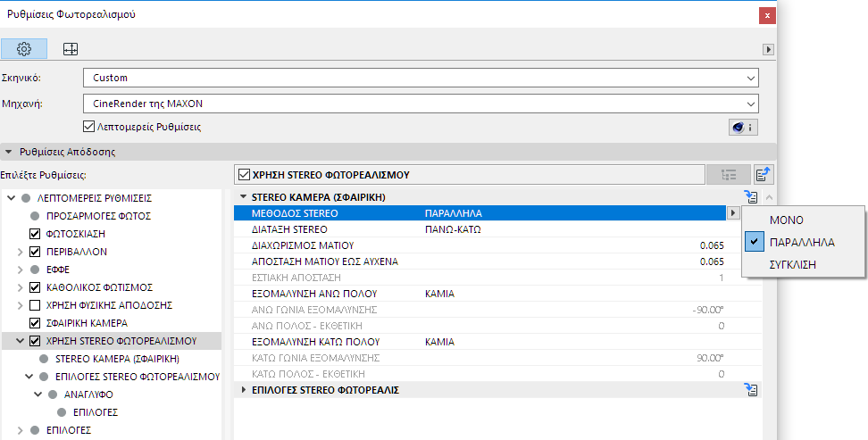This screenshot has width=868, height=440.
Task: Select STEREO ΚΑΜΕΡΑ (ΣΦΑΙΡΙΚΗ) tree item
Action: [x=117, y=359]
